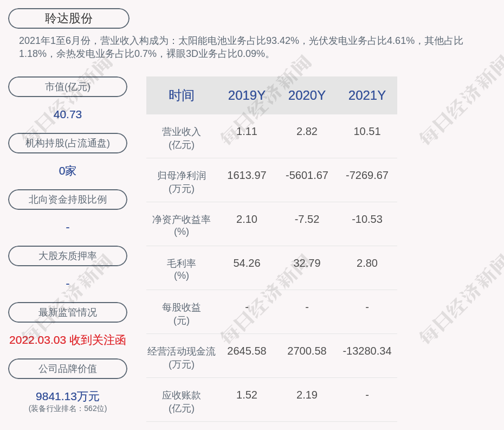The width and height of the screenshot is (504, 430).
Task: Select the 时间 table header
Action: 182,95
